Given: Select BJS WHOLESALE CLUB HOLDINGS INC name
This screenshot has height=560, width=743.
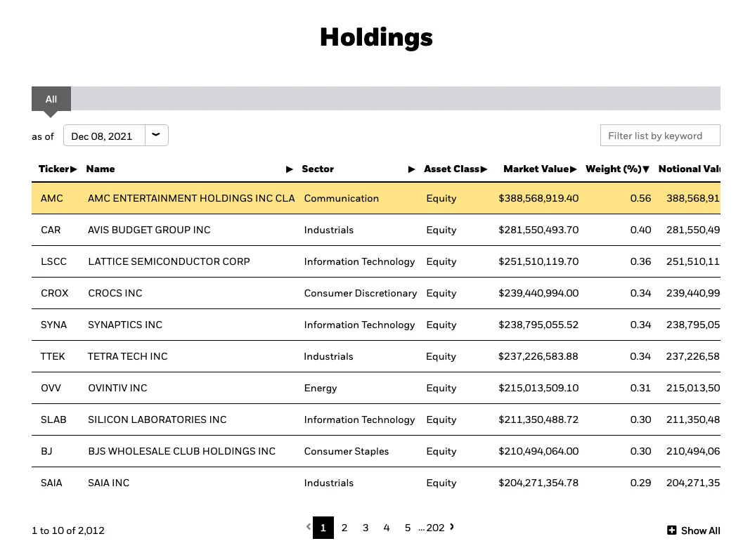Looking at the screenshot, I should (181, 452).
